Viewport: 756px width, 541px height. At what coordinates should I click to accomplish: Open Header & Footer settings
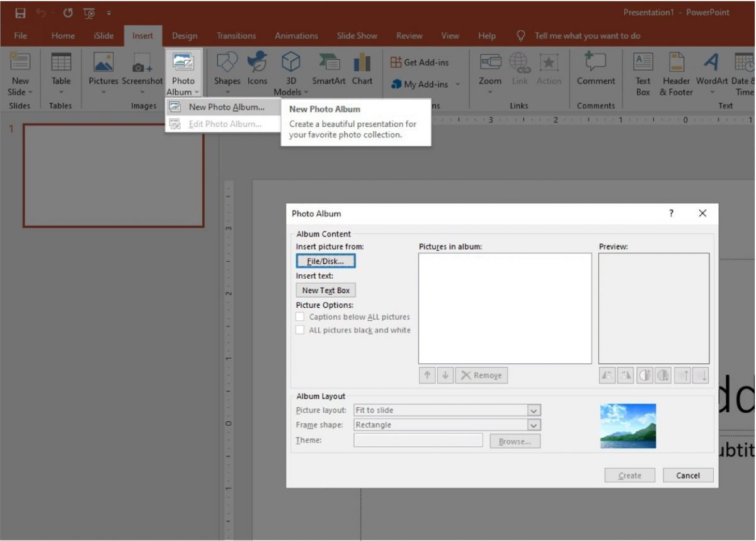[x=676, y=71]
